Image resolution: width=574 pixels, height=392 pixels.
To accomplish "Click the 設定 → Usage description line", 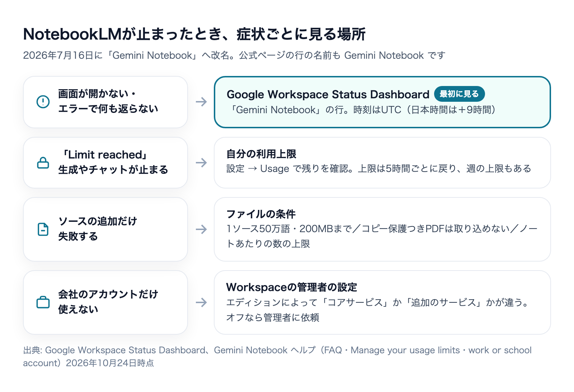I will (x=378, y=168).
